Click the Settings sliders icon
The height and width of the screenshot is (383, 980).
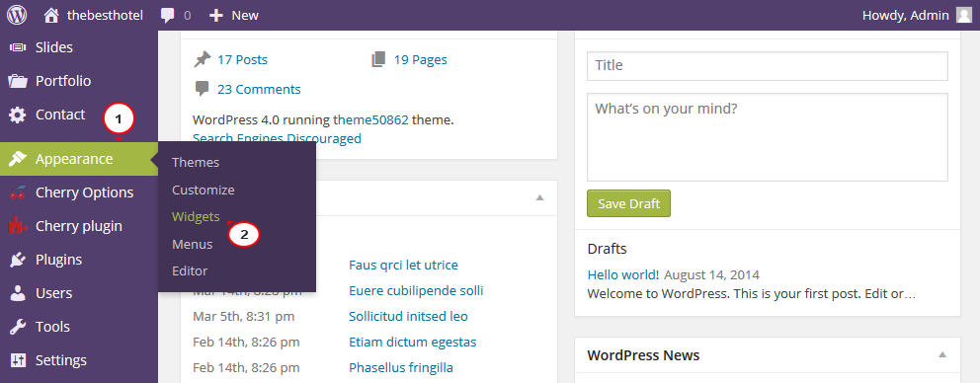pos(18,360)
